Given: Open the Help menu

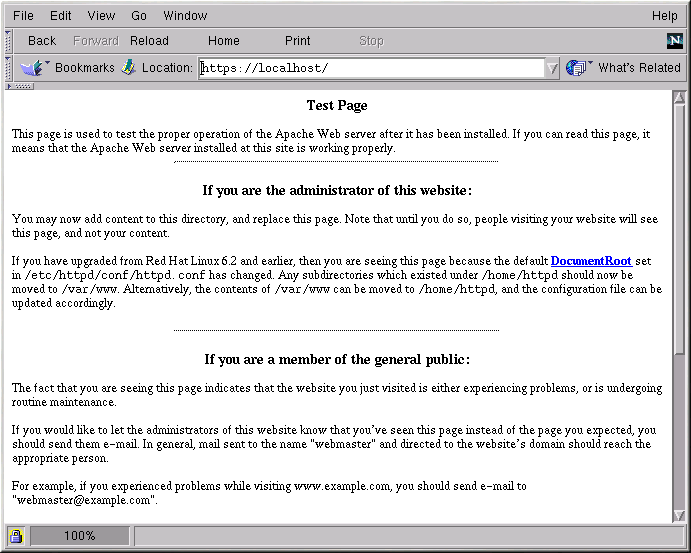Looking at the screenshot, I should pyautogui.click(x=664, y=16).
